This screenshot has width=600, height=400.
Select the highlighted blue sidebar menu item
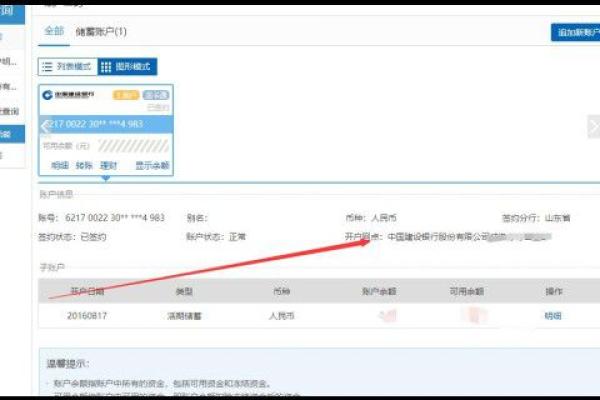[12, 134]
